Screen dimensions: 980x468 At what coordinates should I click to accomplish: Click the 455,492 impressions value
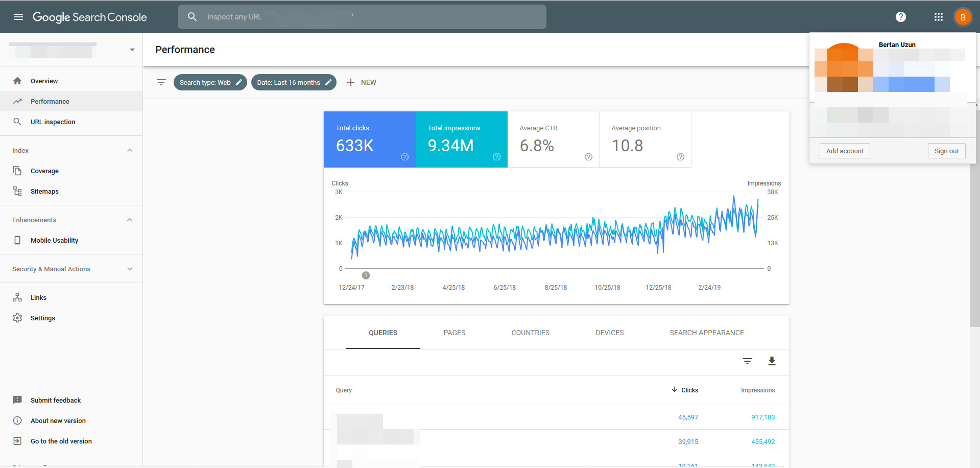[x=763, y=441]
